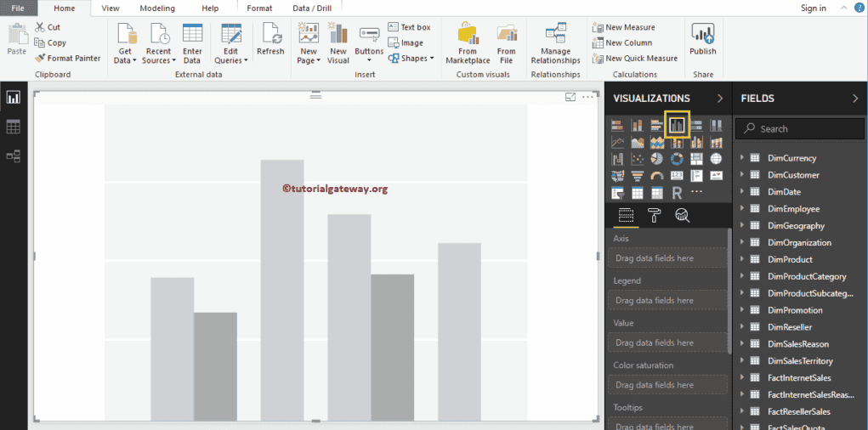Open the Buttons dropdown
Image resolution: width=868 pixels, height=430 pixels.
(369, 44)
